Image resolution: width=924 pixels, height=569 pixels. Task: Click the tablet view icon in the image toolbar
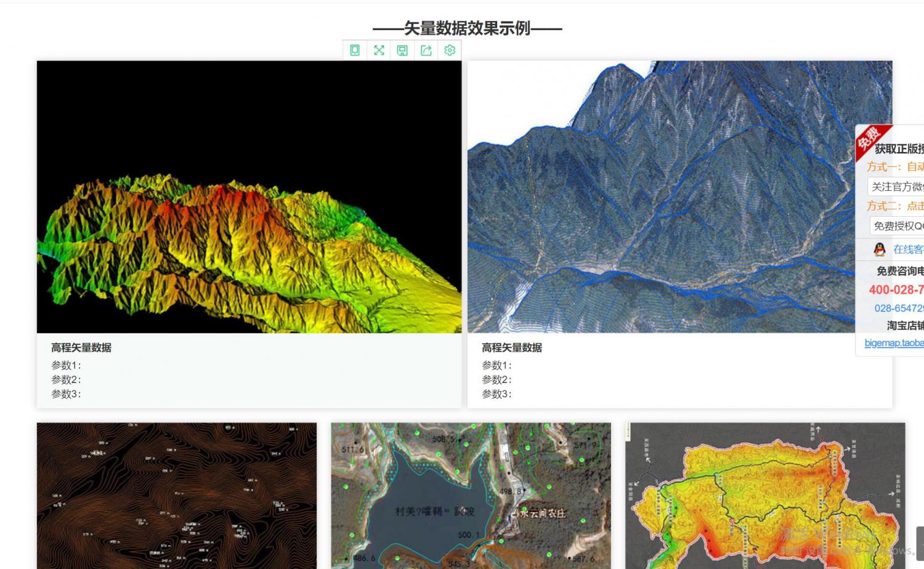[355, 50]
